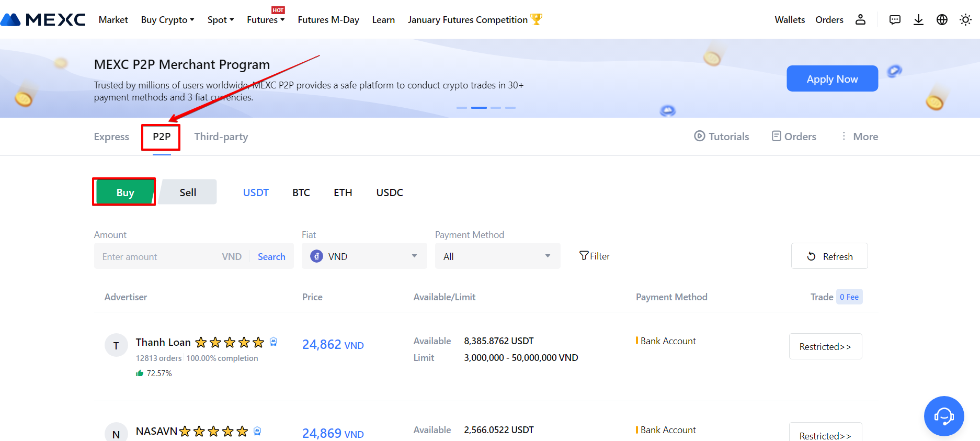Select the P2P tab

tap(162, 137)
